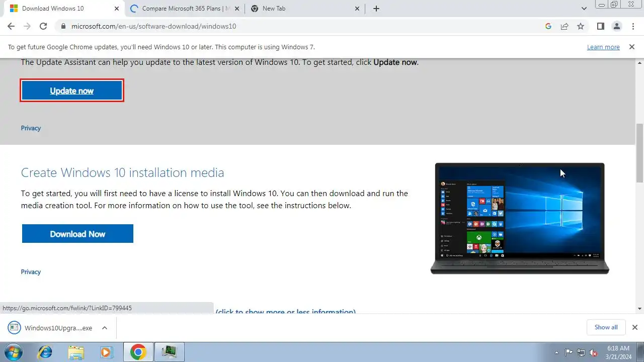Open a new tab with plus
Screen dimensions: 644x362
tap(376, 9)
